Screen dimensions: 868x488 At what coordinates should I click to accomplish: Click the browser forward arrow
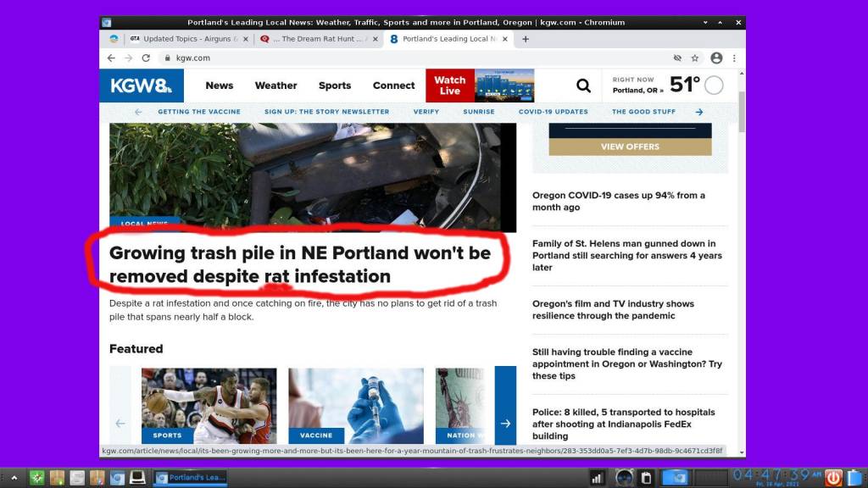pos(129,58)
